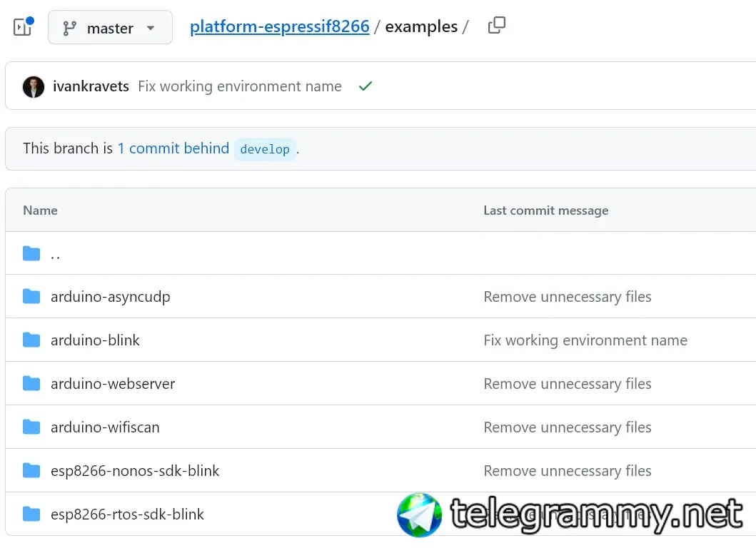The height and width of the screenshot is (558, 756).
Task: Open the arduino-wifiscan folder
Action: coord(105,427)
